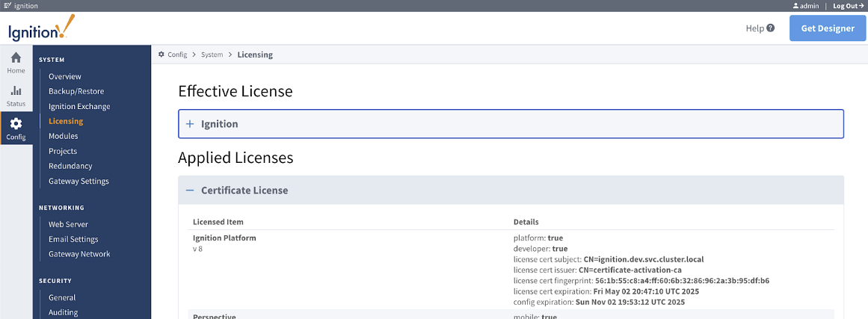Open the Home section icon

[x=16, y=58]
